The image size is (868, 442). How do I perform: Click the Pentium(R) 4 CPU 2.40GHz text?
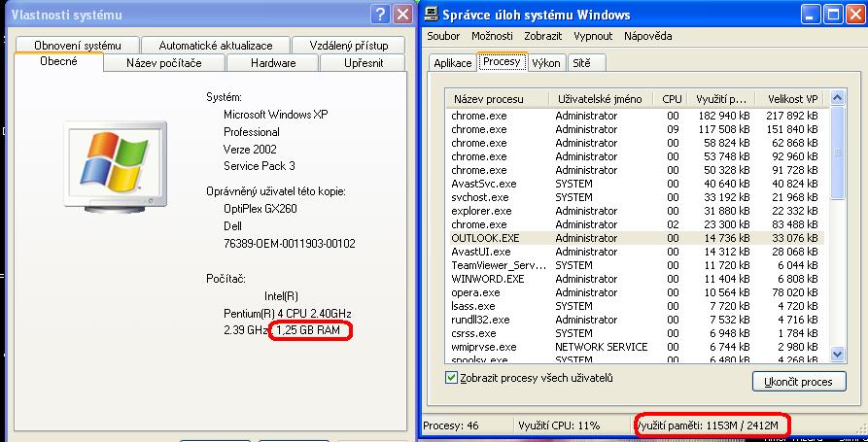click(x=288, y=314)
